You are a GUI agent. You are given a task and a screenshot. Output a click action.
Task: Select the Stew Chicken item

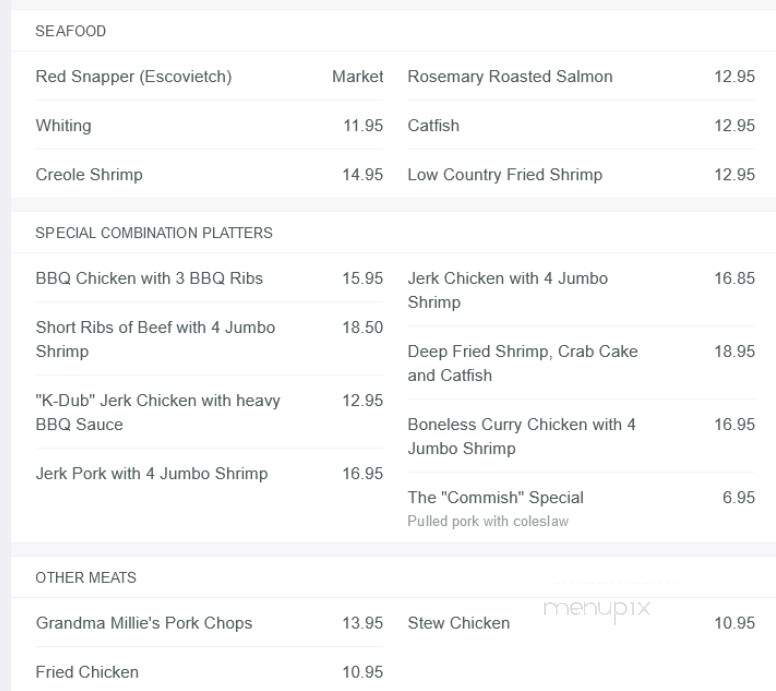click(459, 623)
